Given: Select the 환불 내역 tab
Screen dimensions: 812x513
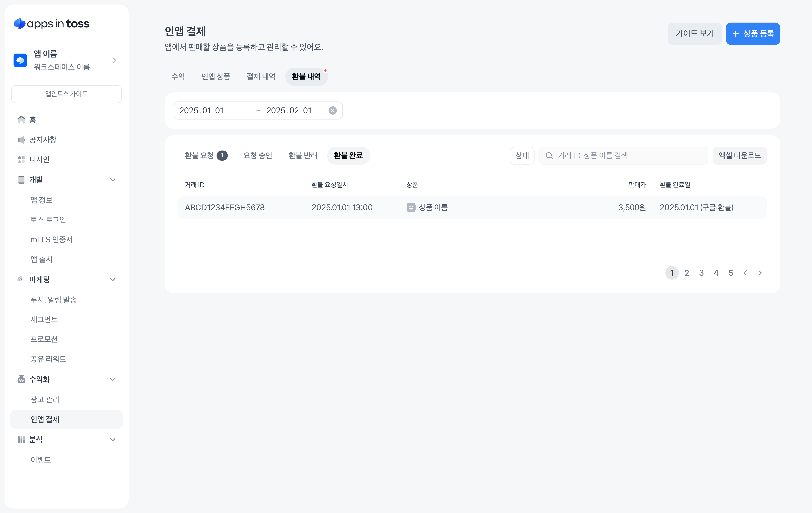Looking at the screenshot, I should [306, 77].
